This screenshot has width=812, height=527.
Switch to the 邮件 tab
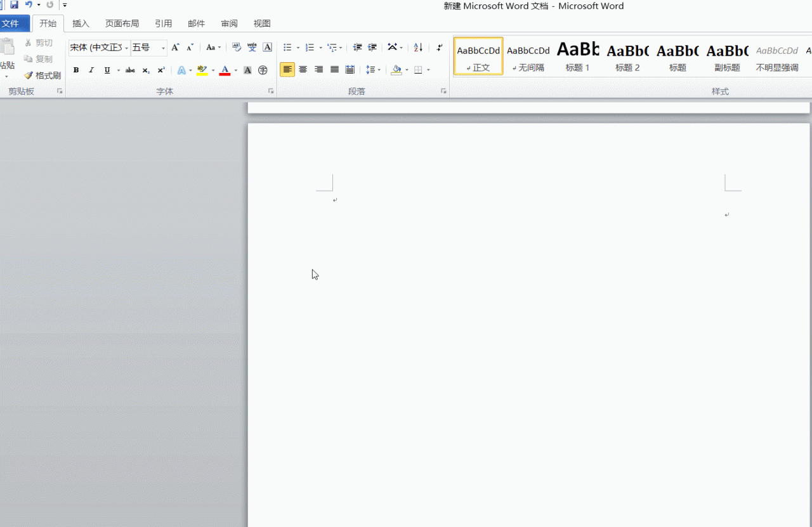196,23
